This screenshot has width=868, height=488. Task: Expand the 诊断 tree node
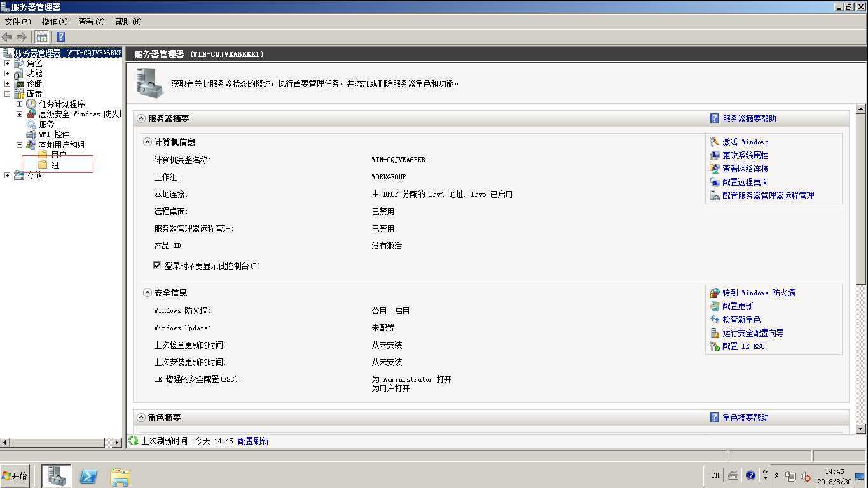click(x=8, y=83)
